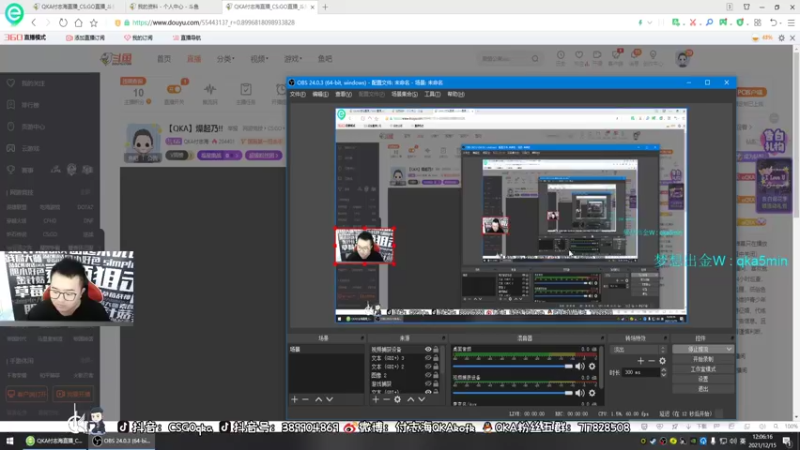This screenshot has width=800, height=450.
Task: Increase the transition duration with the stepper arrow
Action: [663, 370]
